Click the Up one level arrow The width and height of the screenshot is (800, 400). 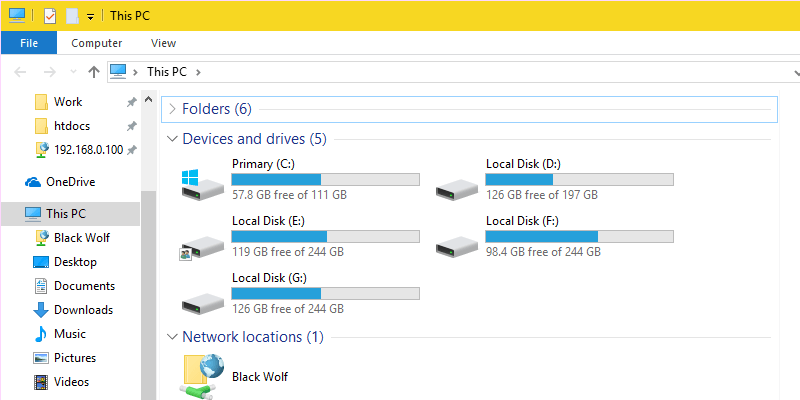[94, 72]
